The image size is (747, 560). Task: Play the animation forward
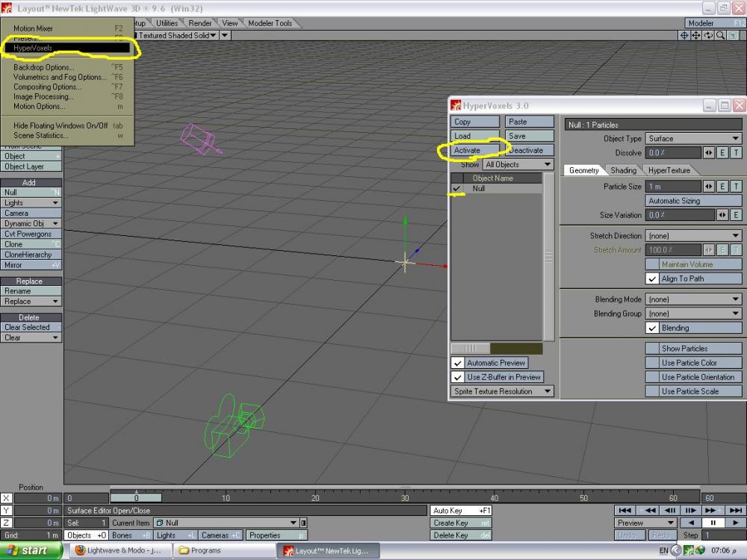[x=734, y=523]
